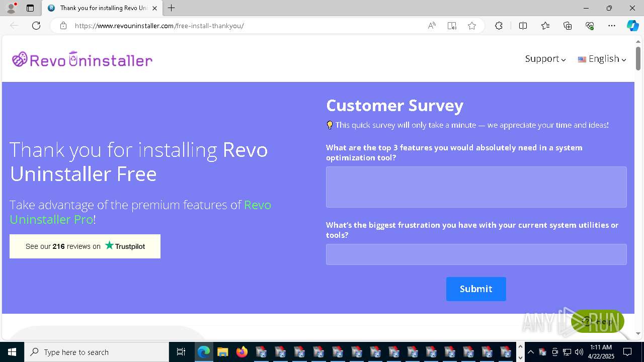
Task: Launch Firefox from the taskbar
Action: [x=242, y=352]
